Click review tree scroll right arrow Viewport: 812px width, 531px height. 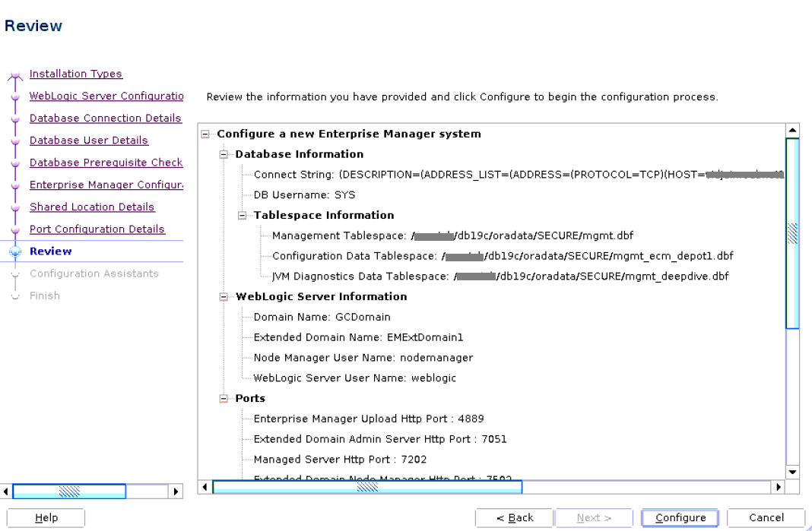tap(778, 487)
